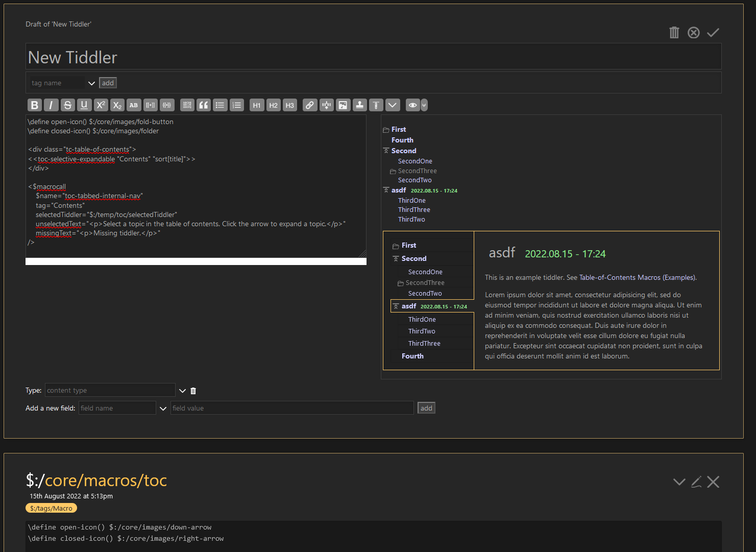756x552 pixels.
Task: Click the field name input
Action: point(117,408)
